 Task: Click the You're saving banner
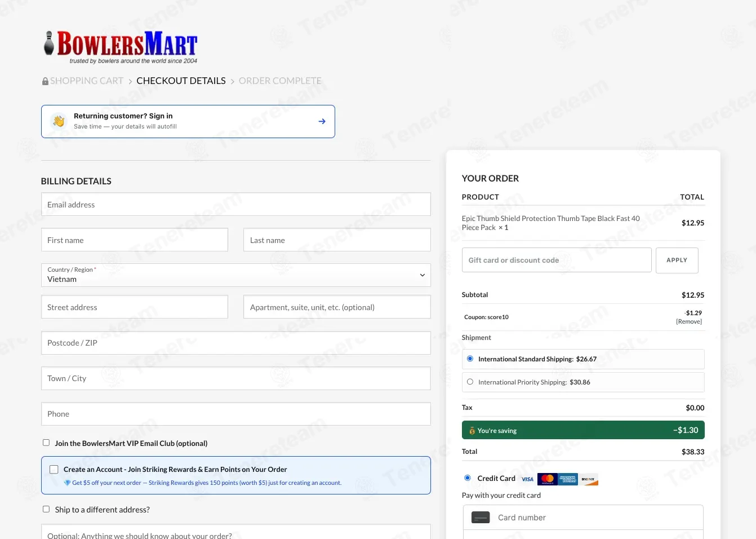[583, 430]
